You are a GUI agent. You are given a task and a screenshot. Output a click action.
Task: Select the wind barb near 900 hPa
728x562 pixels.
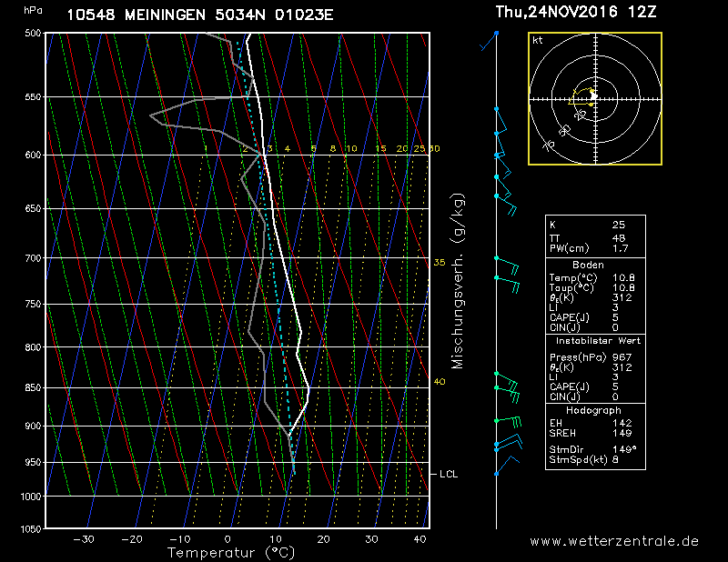tap(508, 421)
